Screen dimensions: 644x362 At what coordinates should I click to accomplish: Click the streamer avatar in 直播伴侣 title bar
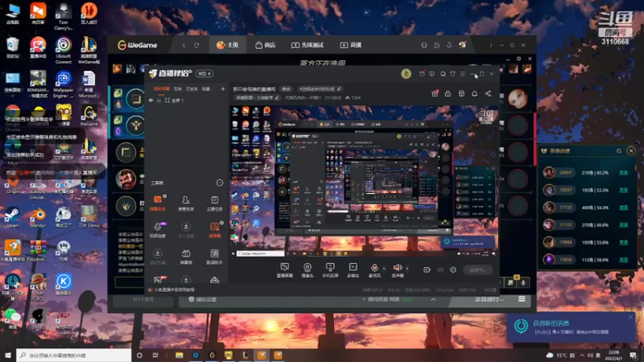pyautogui.click(x=406, y=74)
